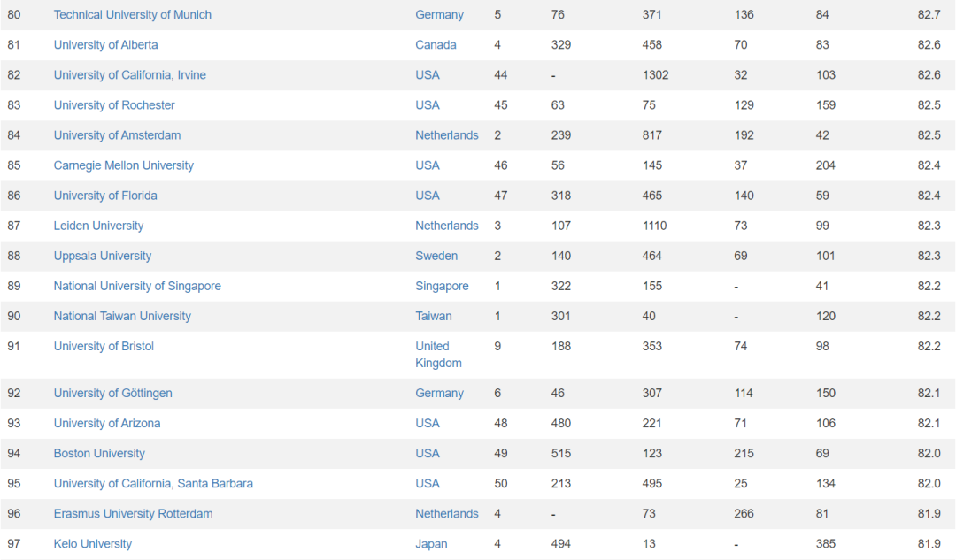Open the Japan country link
Viewport: 956px width, 560px height.
431,543
